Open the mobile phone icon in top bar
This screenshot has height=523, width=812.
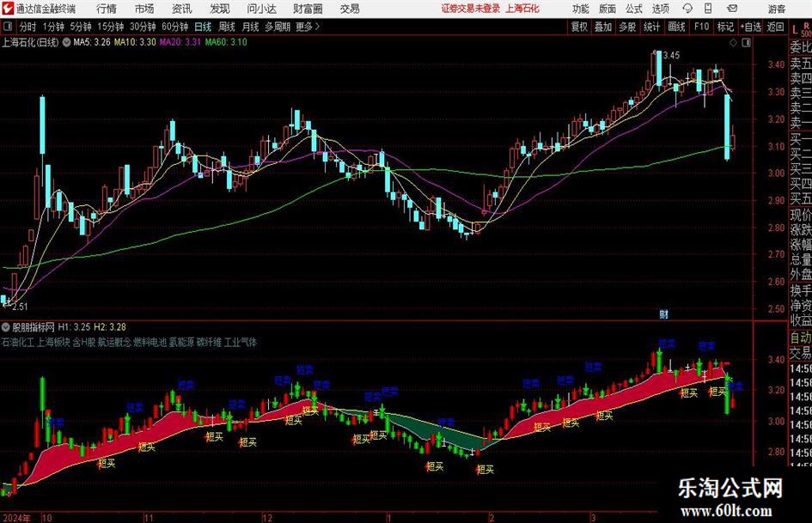708,9
